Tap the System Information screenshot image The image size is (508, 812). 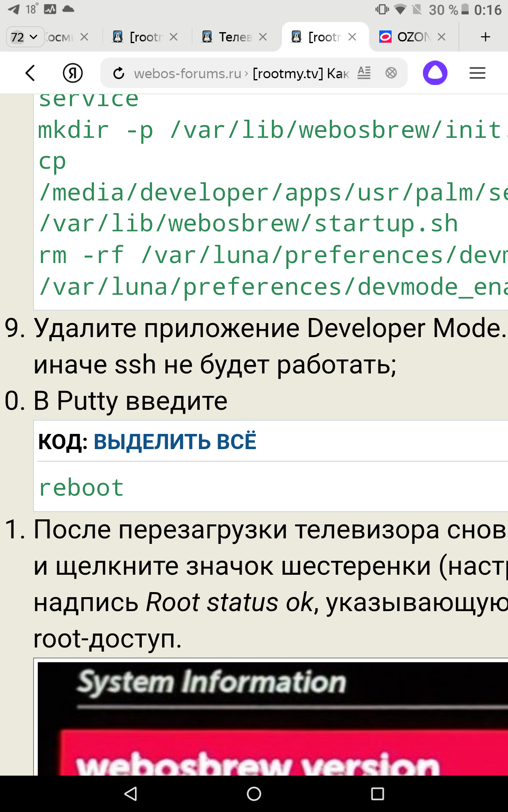coord(271,719)
